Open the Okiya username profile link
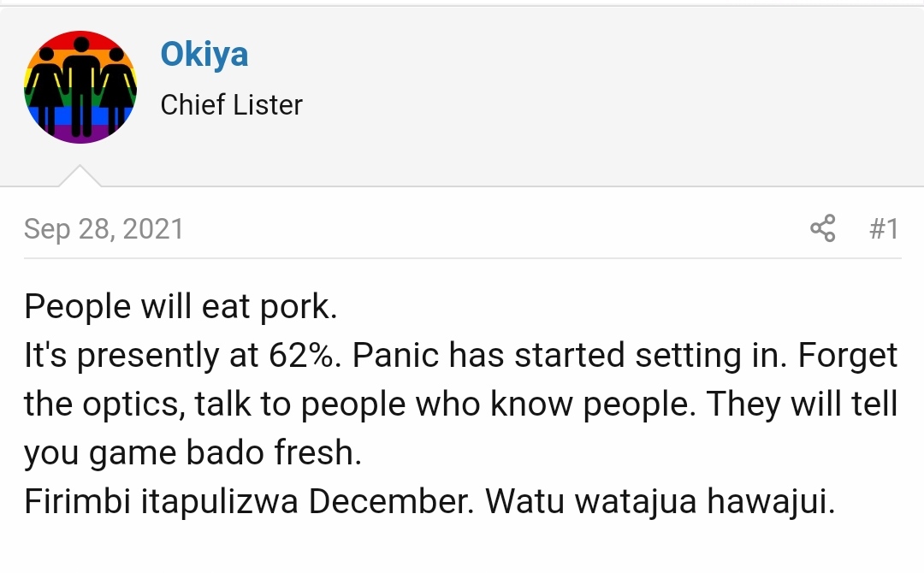Screen dimensions: 924x573 (204, 54)
